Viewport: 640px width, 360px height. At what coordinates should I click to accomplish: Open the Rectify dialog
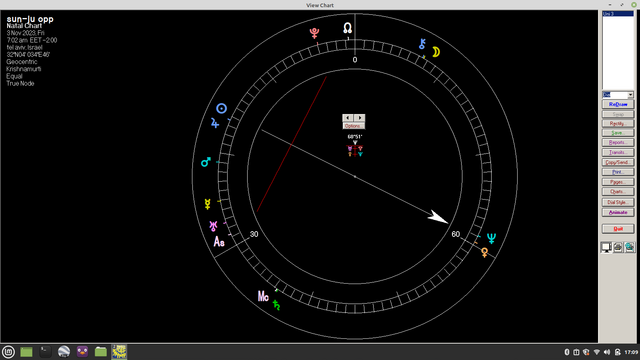pos(618,123)
